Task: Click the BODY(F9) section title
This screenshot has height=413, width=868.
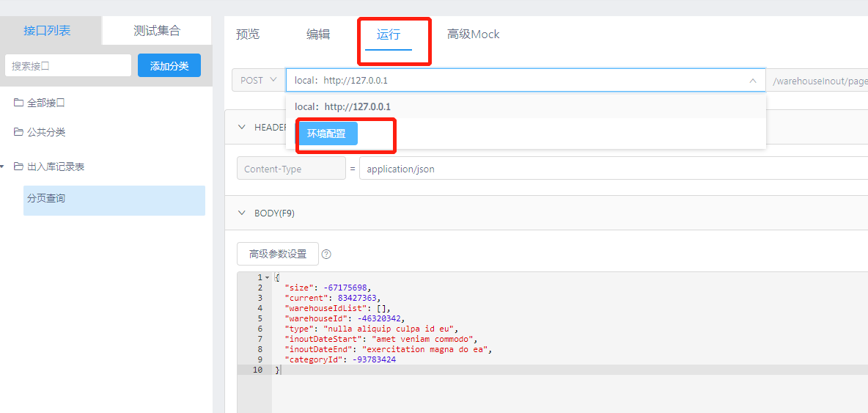Action: click(x=274, y=213)
